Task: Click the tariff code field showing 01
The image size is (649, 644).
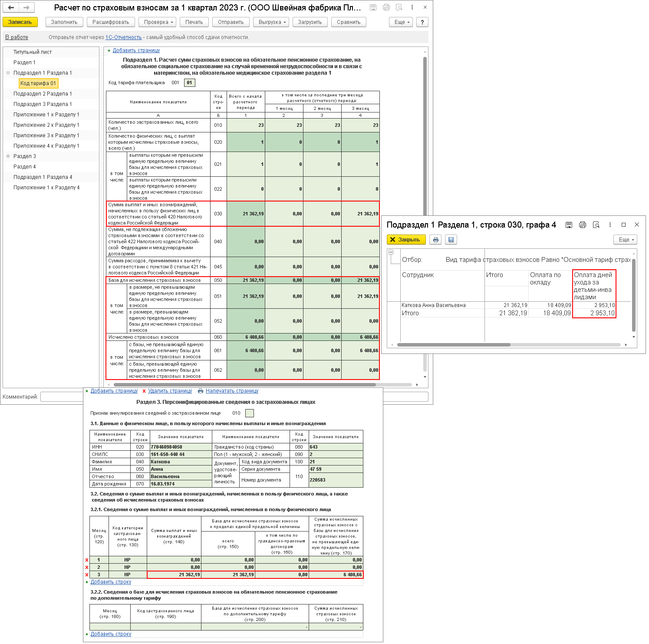Action: point(190,83)
